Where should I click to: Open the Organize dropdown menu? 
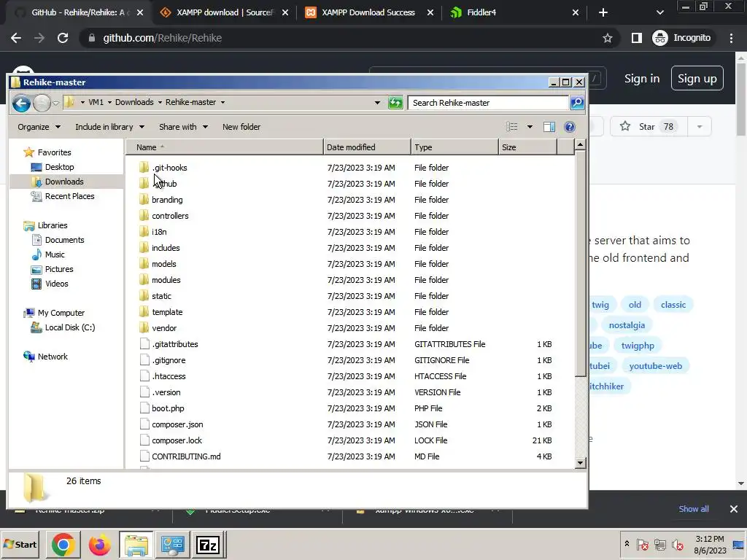click(39, 127)
